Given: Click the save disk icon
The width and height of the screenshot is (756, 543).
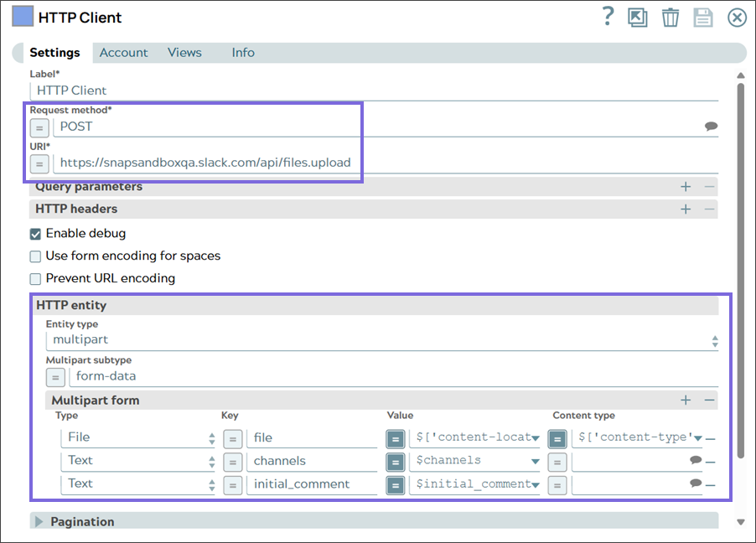Looking at the screenshot, I should (x=703, y=18).
